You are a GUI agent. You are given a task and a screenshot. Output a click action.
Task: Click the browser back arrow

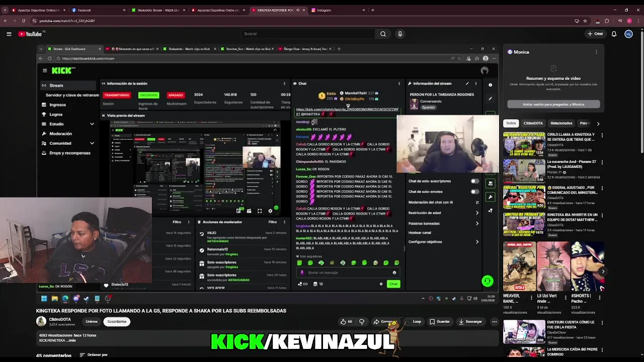[6, 21]
